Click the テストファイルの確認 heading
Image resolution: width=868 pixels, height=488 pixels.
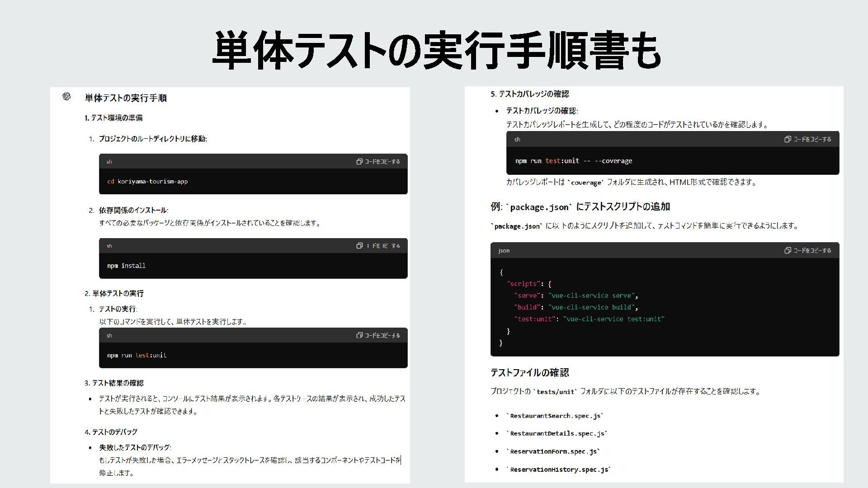529,373
